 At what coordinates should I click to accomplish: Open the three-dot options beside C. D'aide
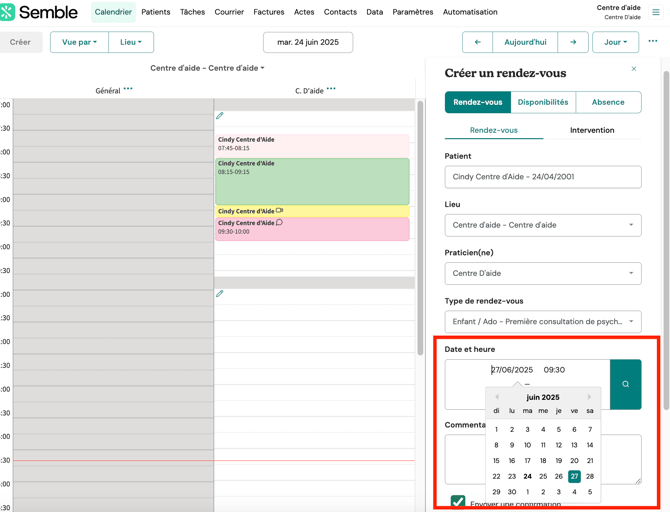point(331,90)
